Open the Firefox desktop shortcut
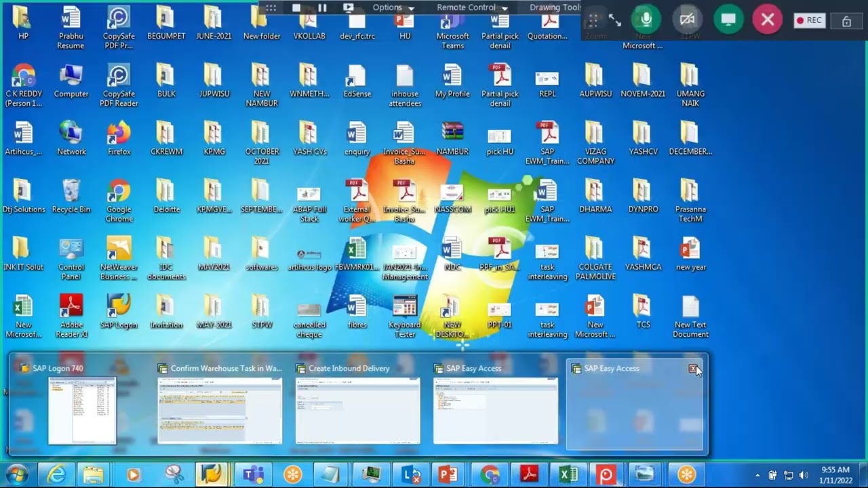Image resolution: width=868 pixels, height=488 pixels. pos(119,138)
